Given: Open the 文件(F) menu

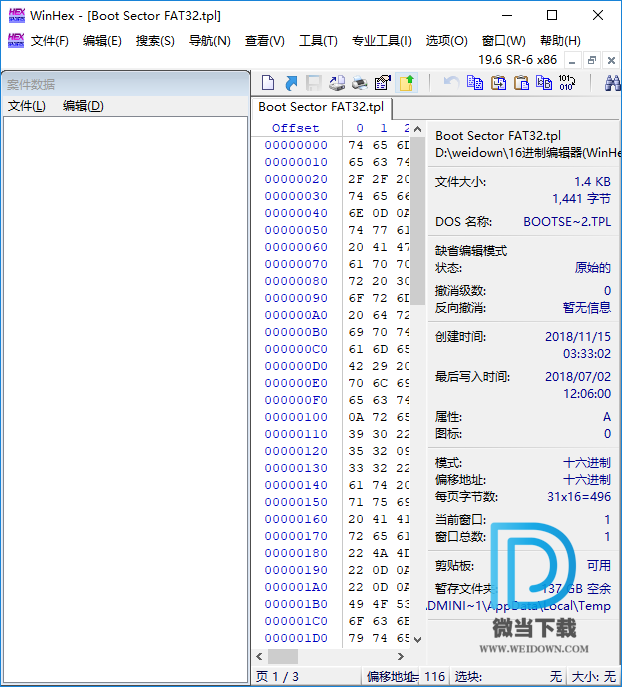Looking at the screenshot, I should coord(49,41).
